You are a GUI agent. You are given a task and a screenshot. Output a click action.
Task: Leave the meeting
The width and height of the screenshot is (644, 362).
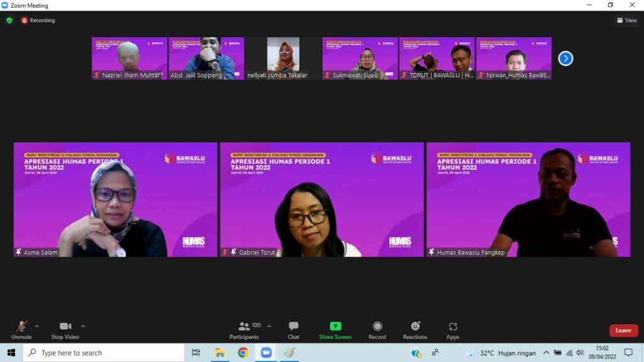(x=623, y=331)
